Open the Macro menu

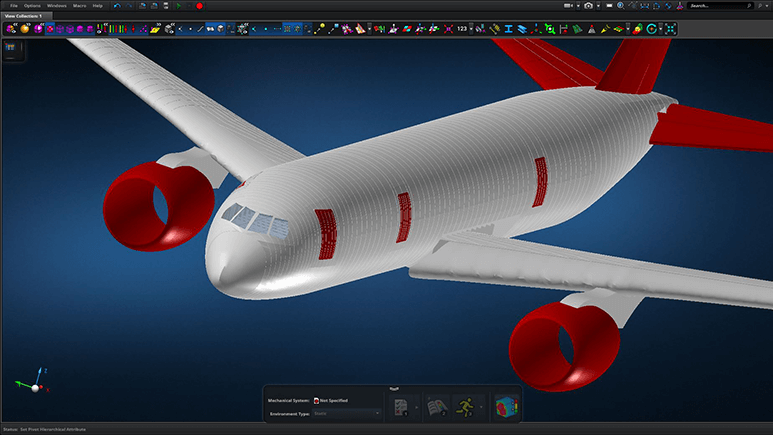coord(79,6)
